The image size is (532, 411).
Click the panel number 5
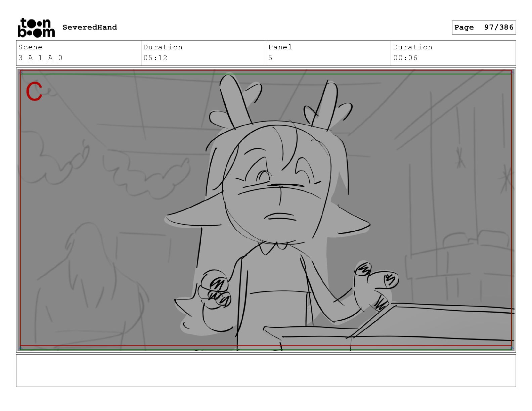click(270, 58)
